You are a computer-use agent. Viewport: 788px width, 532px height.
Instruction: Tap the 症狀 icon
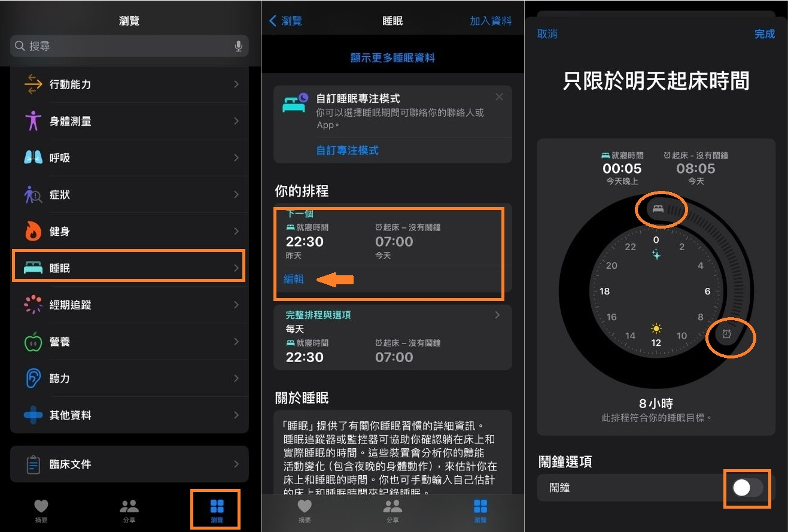pyautogui.click(x=33, y=194)
